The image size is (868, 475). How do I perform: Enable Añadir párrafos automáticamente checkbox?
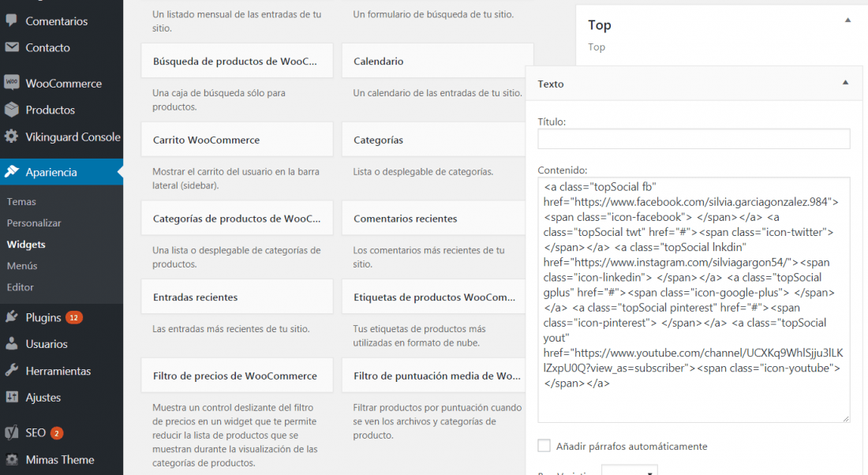[544, 446]
